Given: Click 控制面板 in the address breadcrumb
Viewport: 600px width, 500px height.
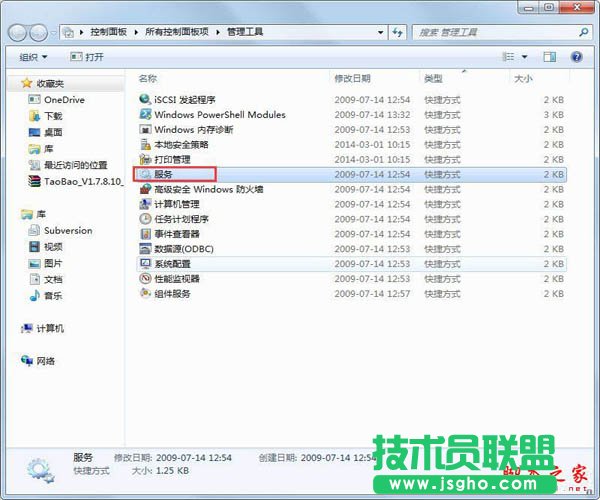Looking at the screenshot, I should pos(108,32).
